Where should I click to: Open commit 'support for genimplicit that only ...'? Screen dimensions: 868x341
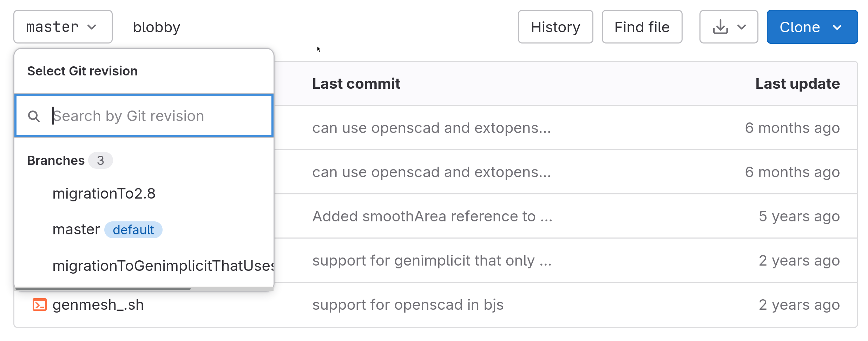click(x=432, y=261)
